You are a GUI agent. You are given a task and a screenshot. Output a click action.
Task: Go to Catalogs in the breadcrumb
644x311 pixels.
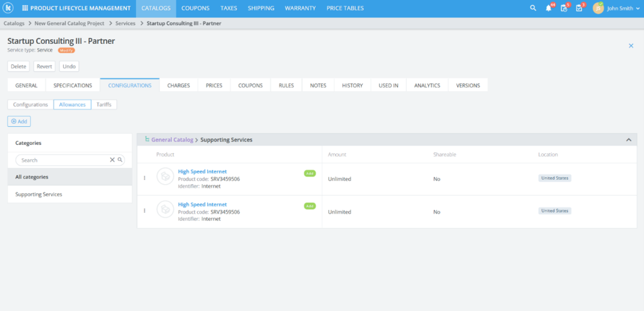click(14, 23)
